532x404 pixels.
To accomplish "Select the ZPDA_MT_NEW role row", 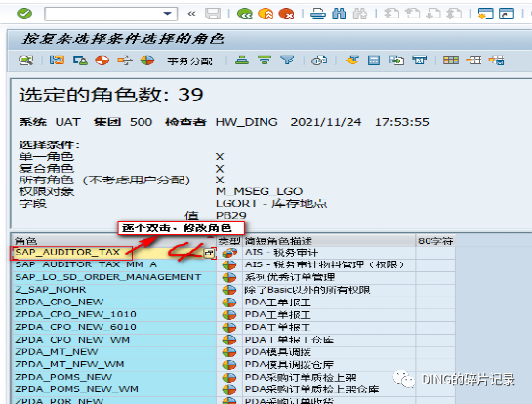I will 114,352.
